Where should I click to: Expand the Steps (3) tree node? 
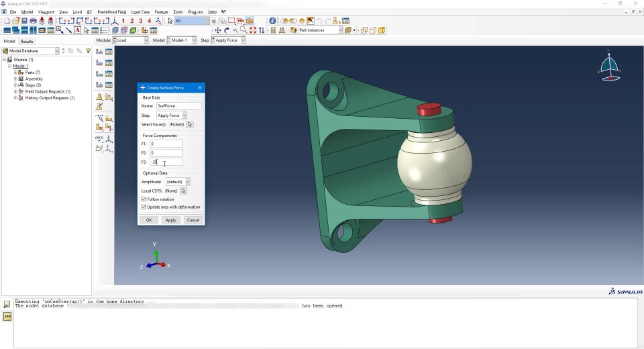click(15, 85)
